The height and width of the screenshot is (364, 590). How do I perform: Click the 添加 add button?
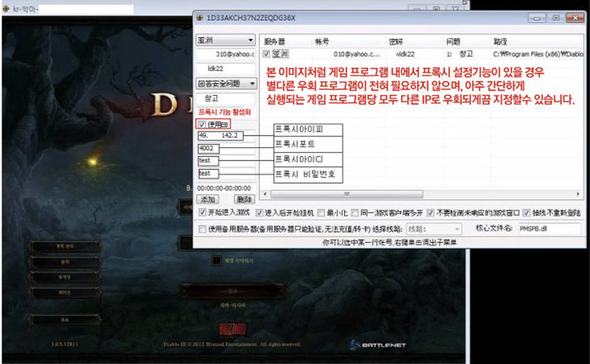208,199
